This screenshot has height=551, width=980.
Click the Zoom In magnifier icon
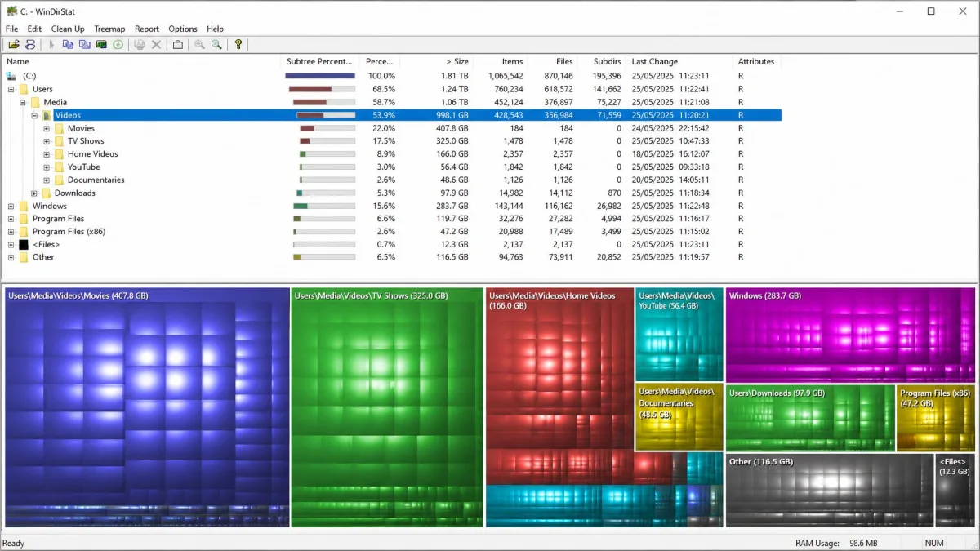(x=199, y=44)
